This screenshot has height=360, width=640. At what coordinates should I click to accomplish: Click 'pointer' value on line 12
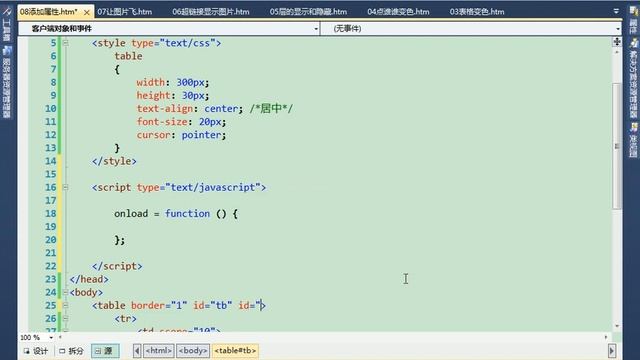click(x=202, y=135)
